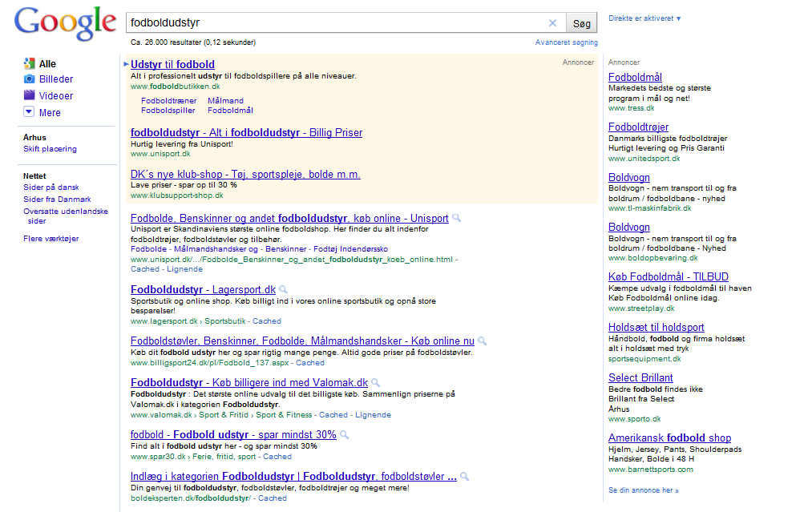812x512 pixels.
Task: Filter by Sider fra Danmark
Action: (57, 199)
